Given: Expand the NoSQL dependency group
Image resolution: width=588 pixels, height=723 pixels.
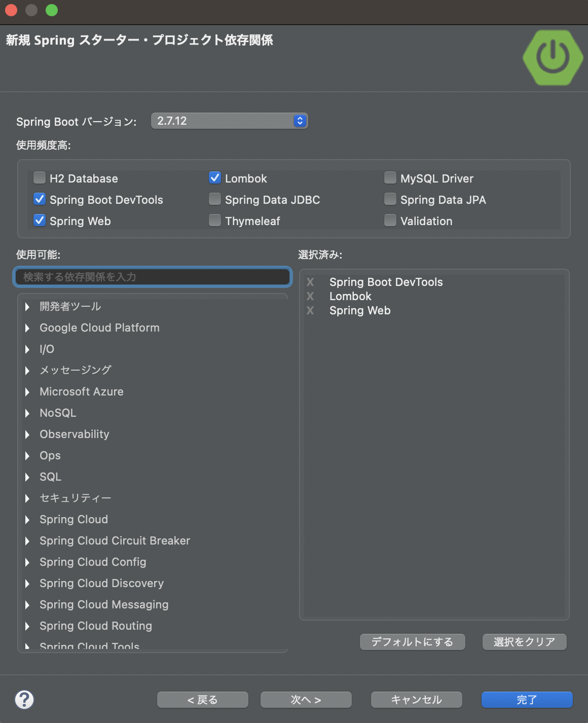Looking at the screenshot, I should (27, 413).
